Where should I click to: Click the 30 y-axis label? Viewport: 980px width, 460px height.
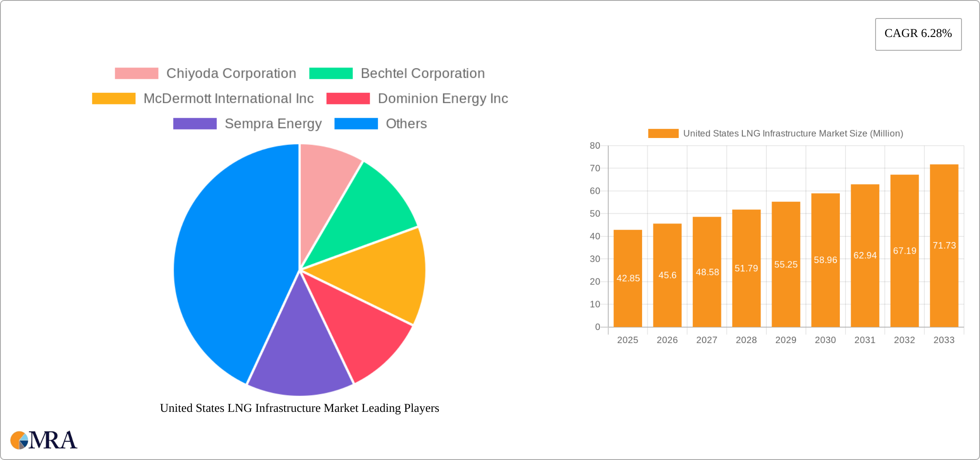(x=595, y=259)
